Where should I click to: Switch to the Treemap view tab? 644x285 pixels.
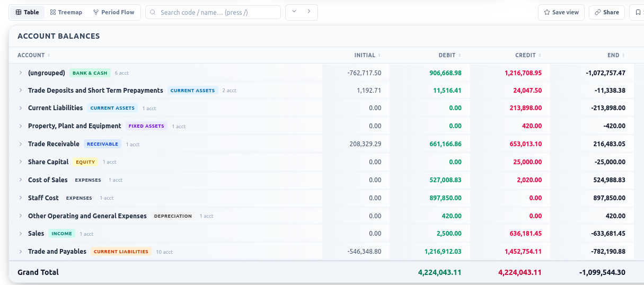click(66, 12)
